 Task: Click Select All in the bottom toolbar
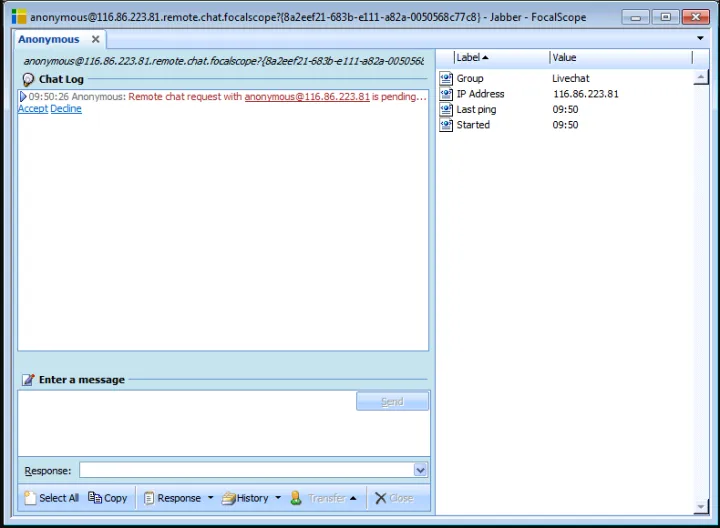[51, 498]
